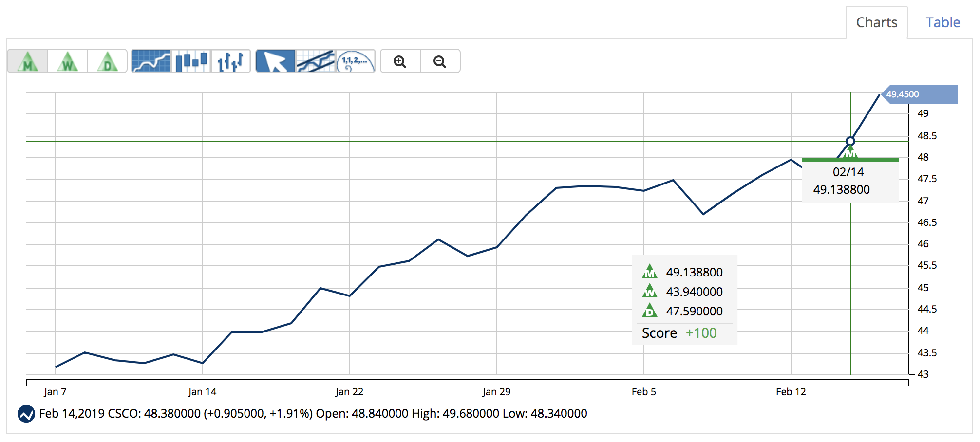Select the OHLC bar chart type
Viewport: 980px width, 442px height.
click(x=230, y=61)
